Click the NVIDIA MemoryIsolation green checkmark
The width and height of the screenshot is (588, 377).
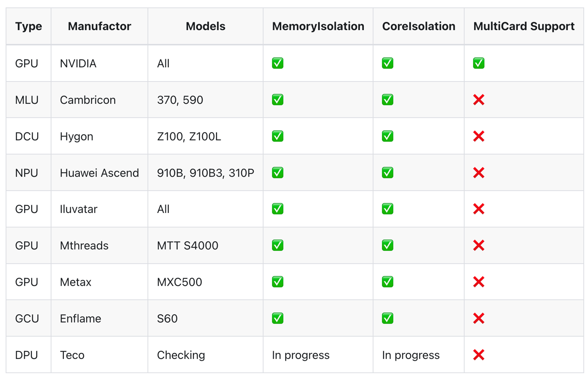pos(278,63)
